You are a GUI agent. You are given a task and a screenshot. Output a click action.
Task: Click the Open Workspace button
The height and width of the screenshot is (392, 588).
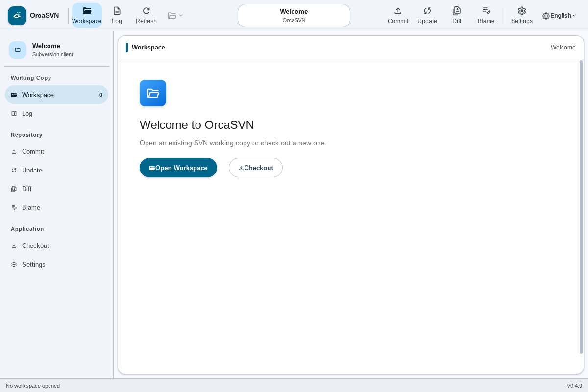[x=178, y=168]
